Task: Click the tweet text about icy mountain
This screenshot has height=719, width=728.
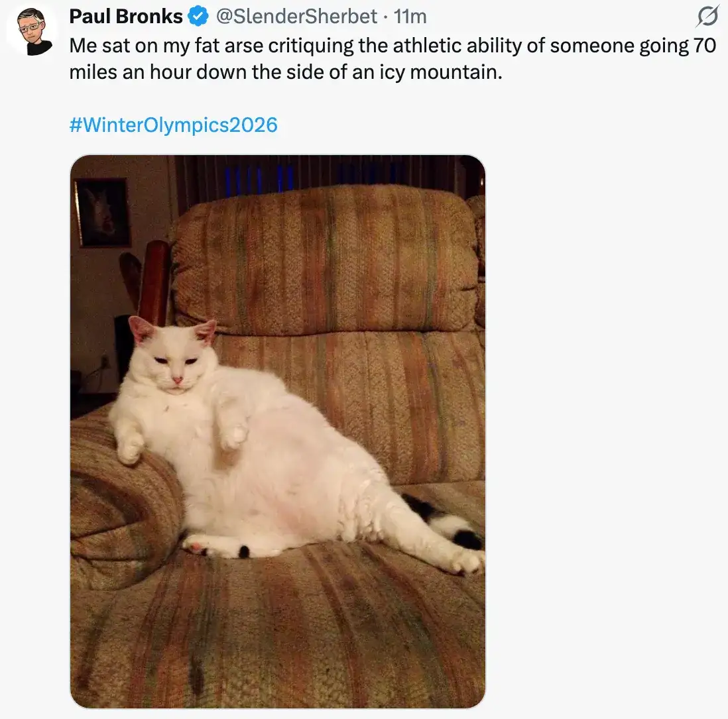Action: tap(393, 59)
